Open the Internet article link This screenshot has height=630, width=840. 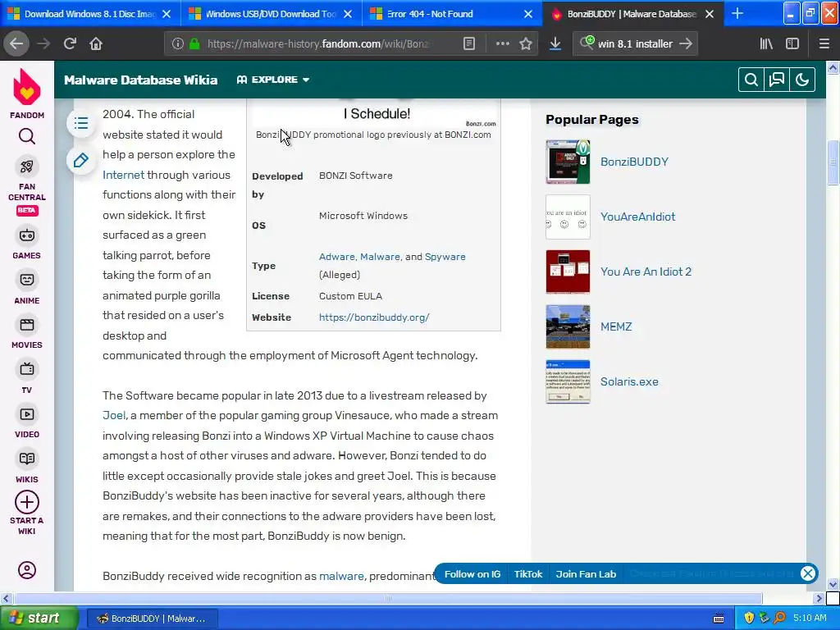[123, 175]
